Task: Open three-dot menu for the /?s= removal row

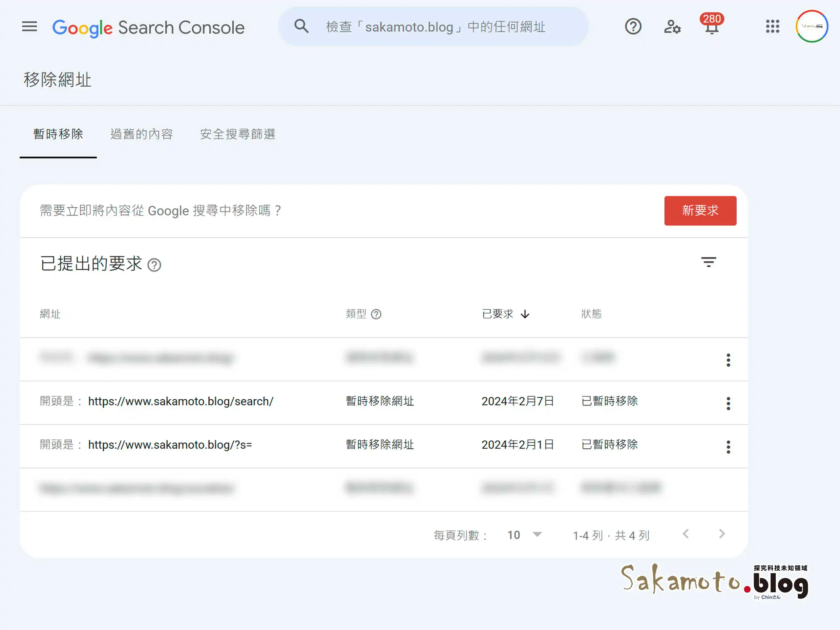Action: 728,447
